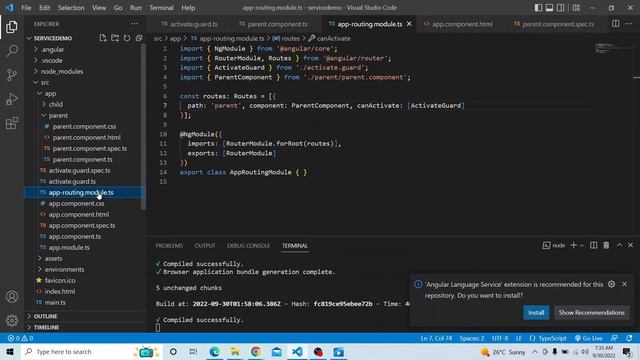Open notifications bell in status bar

click(x=629, y=338)
